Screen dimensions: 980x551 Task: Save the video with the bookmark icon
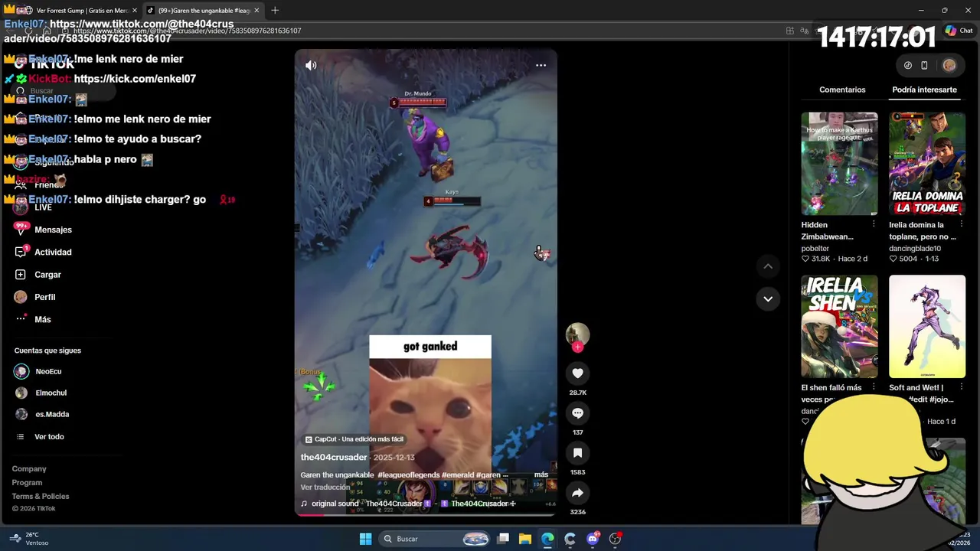tap(577, 453)
